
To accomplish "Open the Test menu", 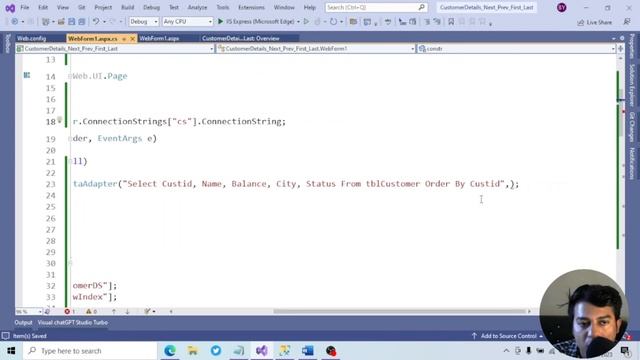I will (x=173, y=7).
